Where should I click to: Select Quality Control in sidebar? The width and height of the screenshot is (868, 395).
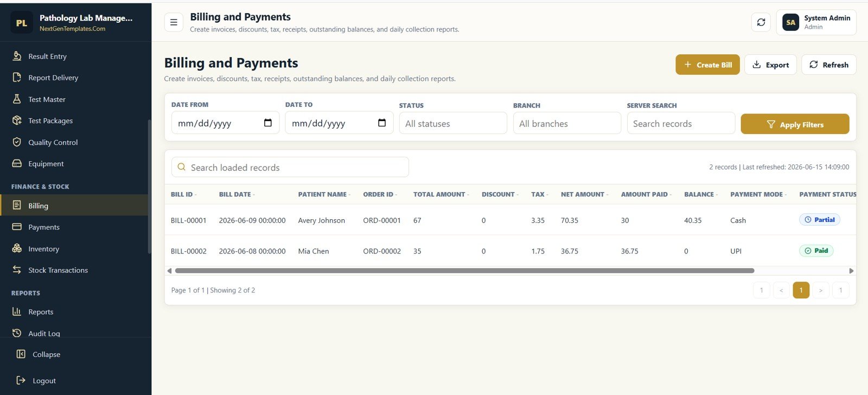74,142
